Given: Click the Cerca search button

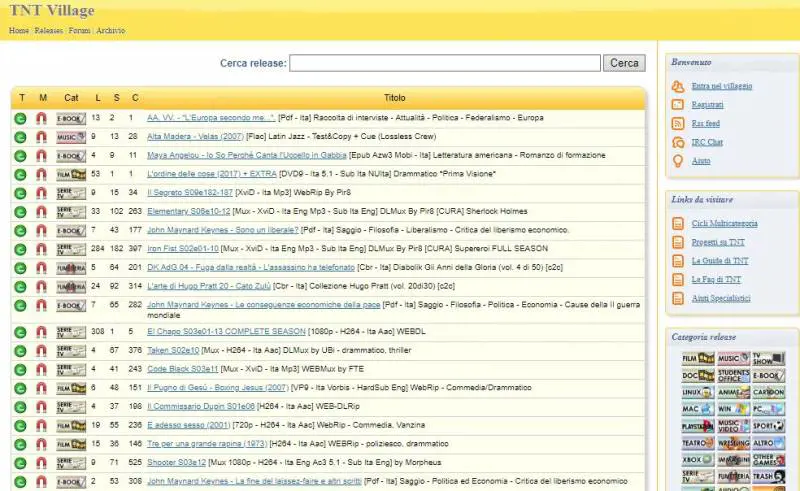Looking at the screenshot, I should click(624, 63).
